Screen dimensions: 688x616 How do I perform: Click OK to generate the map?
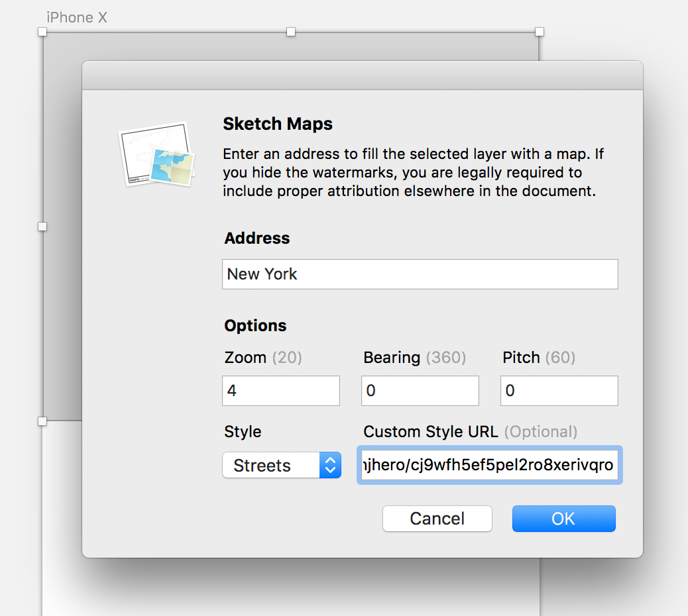click(x=563, y=519)
